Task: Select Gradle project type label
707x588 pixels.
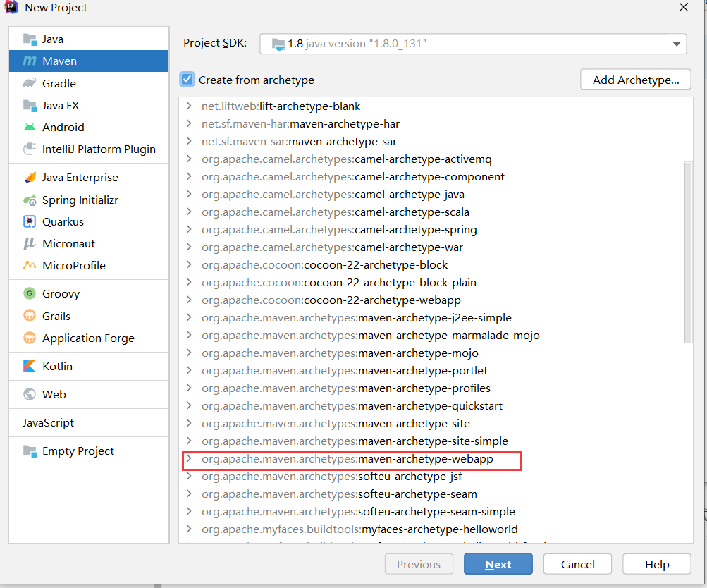Action: coord(59,84)
